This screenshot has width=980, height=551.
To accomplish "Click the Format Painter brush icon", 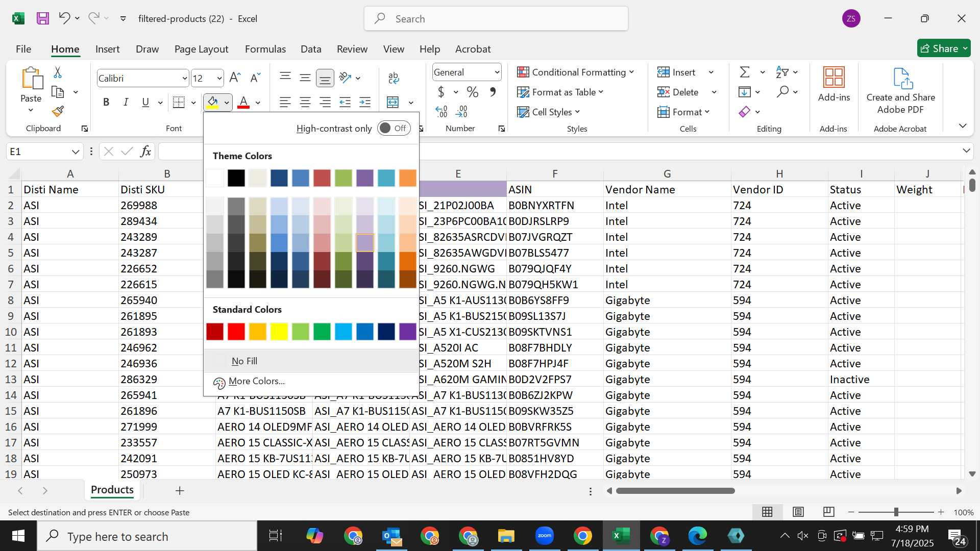I will tap(58, 111).
